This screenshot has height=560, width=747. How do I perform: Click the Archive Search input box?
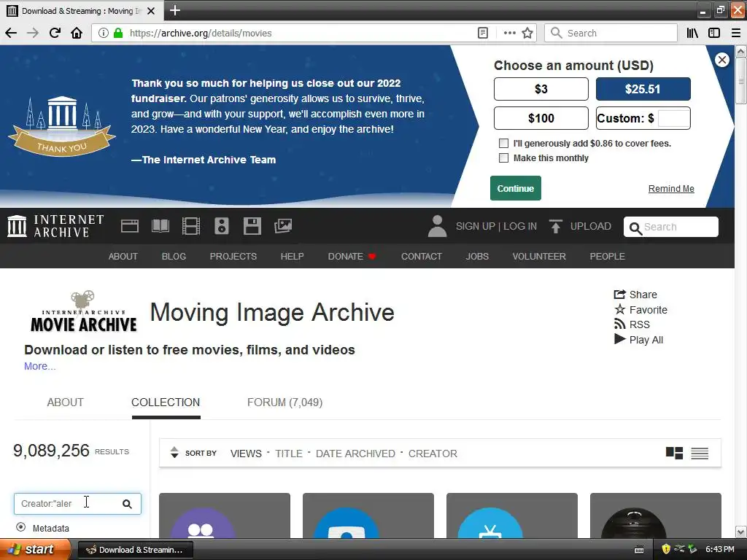pyautogui.click(x=671, y=227)
